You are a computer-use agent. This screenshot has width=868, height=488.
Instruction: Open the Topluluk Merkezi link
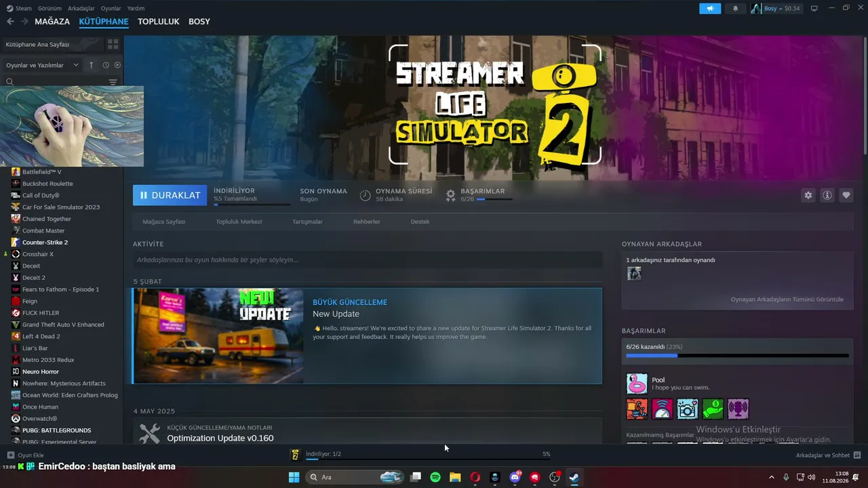tap(239, 222)
